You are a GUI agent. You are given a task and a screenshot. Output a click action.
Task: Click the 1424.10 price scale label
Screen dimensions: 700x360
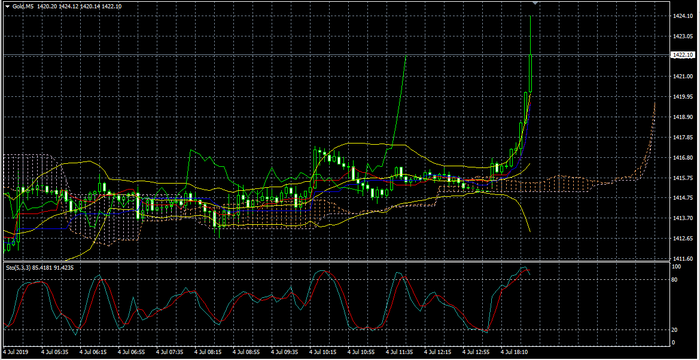point(682,16)
